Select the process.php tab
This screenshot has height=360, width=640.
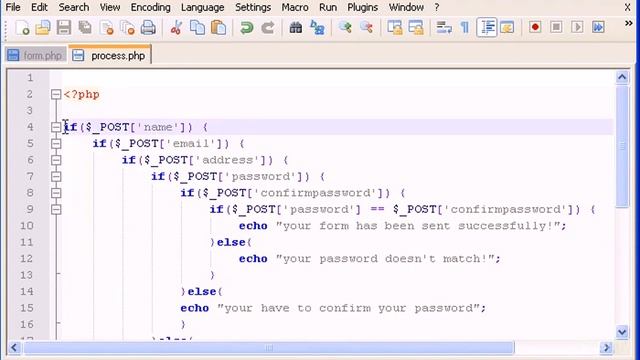coord(110,55)
